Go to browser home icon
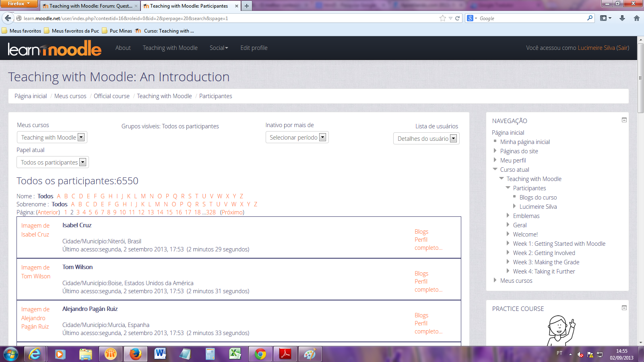 637,18
